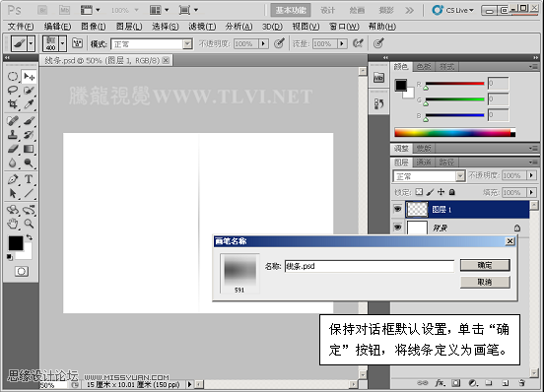Open the 图像(I) menu
This screenshot has width=544, height=392.
point(93,27)
